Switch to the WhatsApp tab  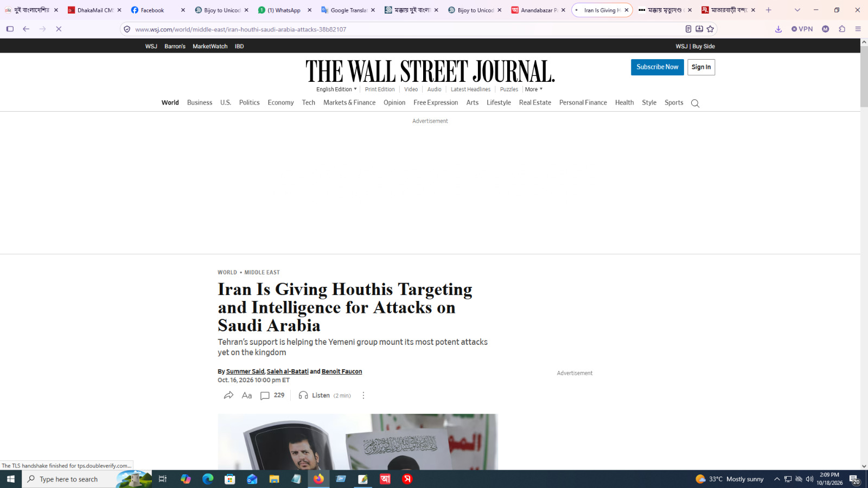[x=283, y=10]
